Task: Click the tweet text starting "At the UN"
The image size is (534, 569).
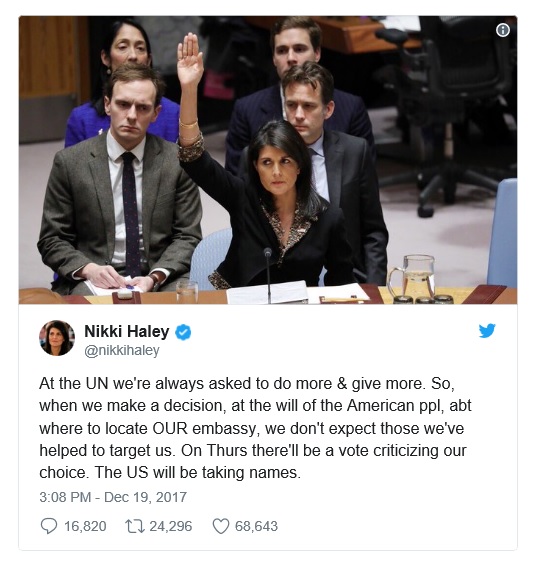Action: 255,428
